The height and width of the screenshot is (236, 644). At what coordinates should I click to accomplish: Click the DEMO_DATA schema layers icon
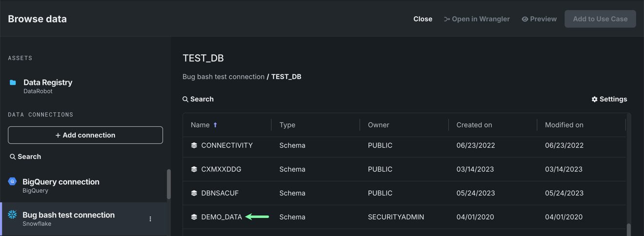coord(194,217)
